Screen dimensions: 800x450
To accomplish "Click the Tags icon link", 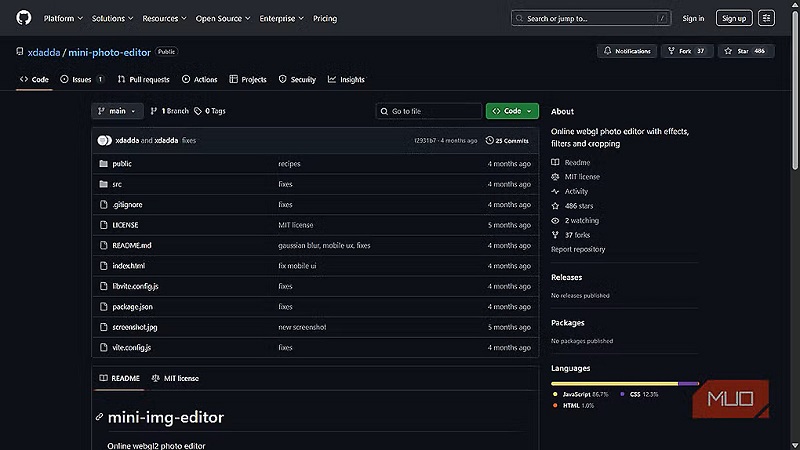I will click(x=198, y=111).
